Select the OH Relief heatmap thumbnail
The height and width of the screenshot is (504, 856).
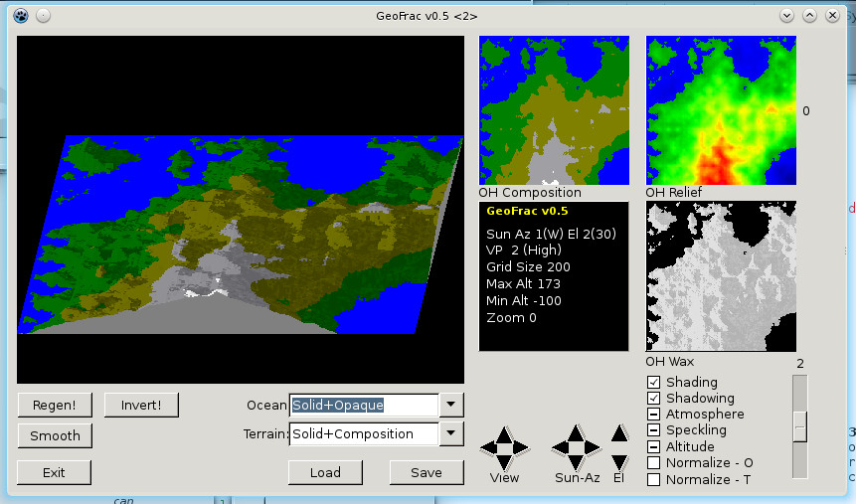pos(721,110)
